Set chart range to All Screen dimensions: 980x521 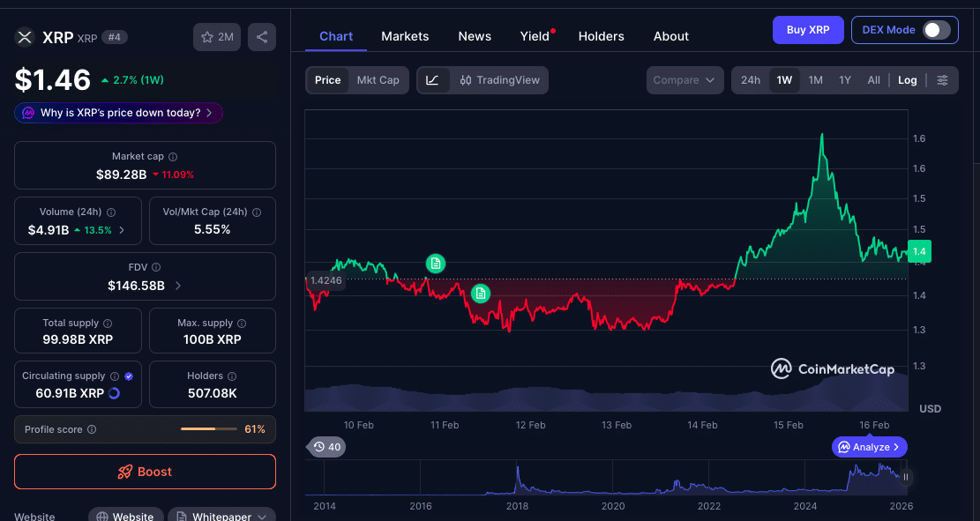(874, 80)
